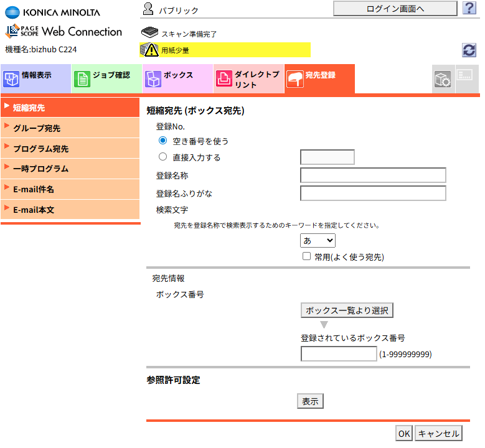Open 短縮宛先 in the sidebar

[x=70, y=108]
